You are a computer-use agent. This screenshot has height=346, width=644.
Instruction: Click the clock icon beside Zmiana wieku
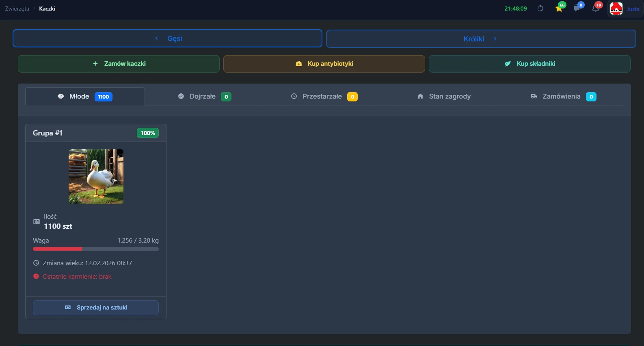point(36,263)
